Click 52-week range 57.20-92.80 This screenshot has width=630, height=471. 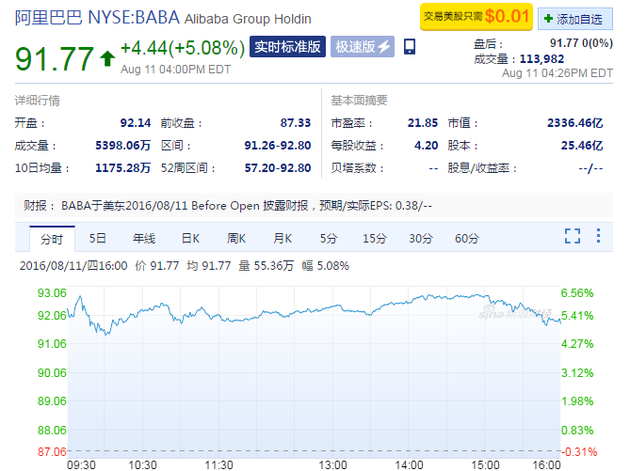[278, 168]
